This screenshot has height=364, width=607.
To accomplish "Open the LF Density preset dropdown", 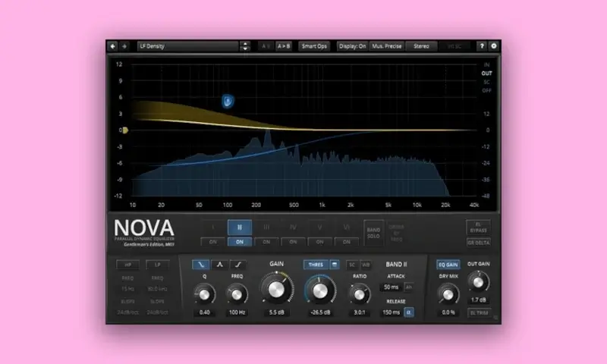I will click(187, 46).
